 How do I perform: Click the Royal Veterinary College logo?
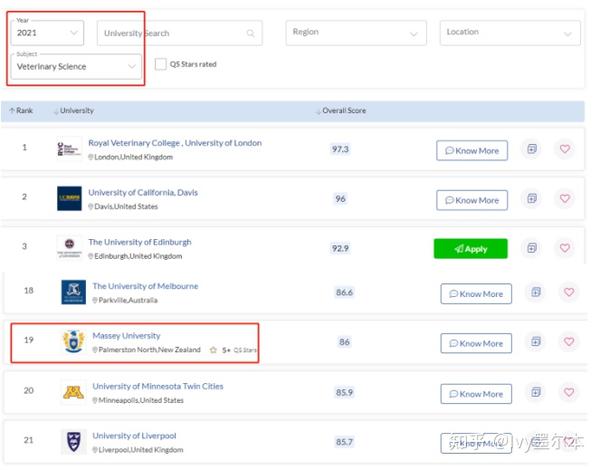tap(69, 149)
